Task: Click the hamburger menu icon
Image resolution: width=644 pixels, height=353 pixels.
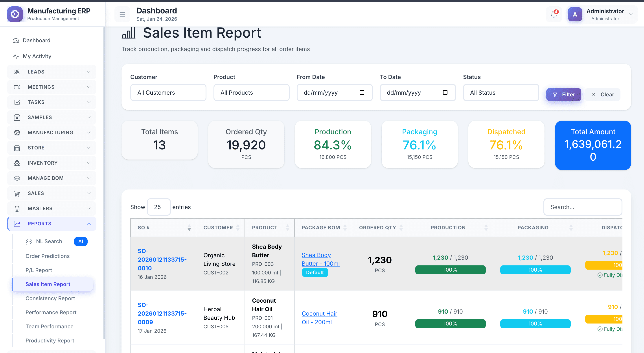Action: (x=122, y=14)
